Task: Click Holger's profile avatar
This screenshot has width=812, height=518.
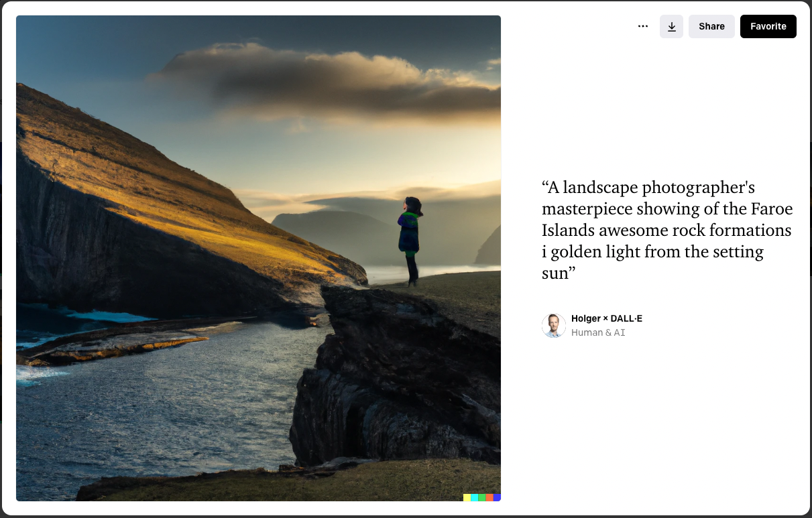Action: tap(553, 326)
